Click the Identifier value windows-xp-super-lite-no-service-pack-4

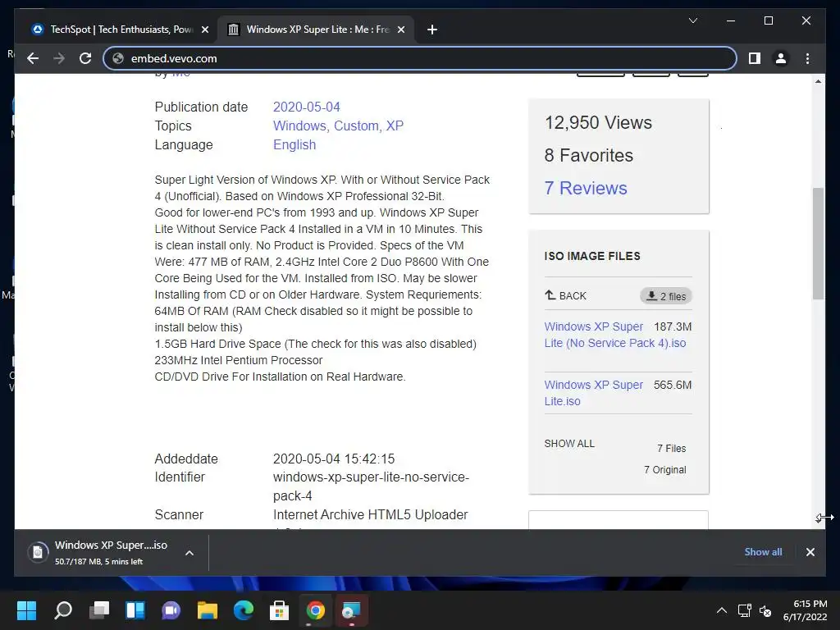[371, 486]
